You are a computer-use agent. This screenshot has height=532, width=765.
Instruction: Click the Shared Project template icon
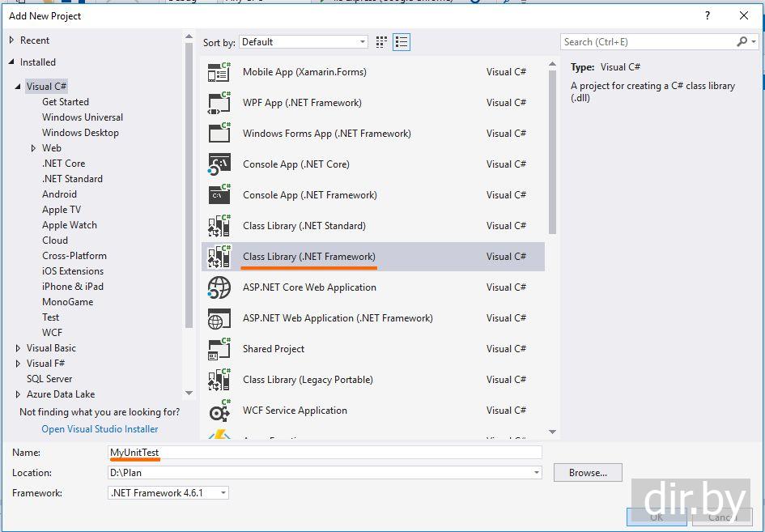click(219, 349)
